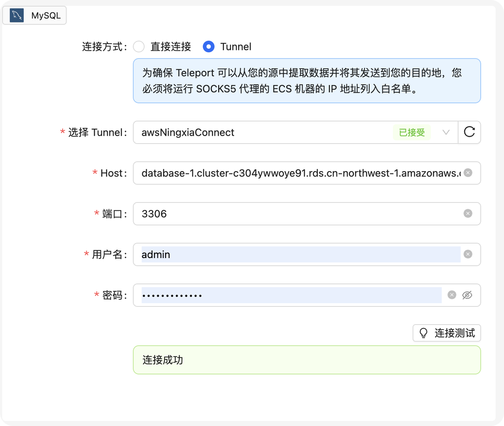Toggle password visibility eye icon
Image resolution: width=504 pixels, height=426 pixels.
click(x=467, y=295)
